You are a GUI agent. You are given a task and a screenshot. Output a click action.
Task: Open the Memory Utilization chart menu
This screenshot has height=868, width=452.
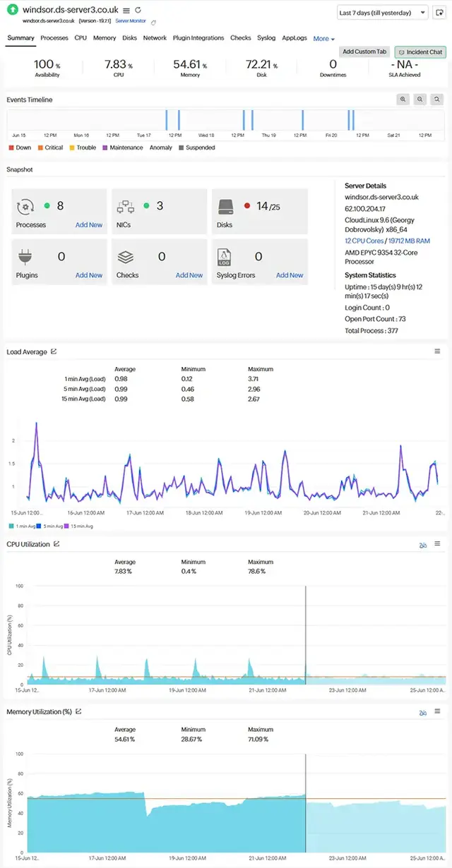436,713
